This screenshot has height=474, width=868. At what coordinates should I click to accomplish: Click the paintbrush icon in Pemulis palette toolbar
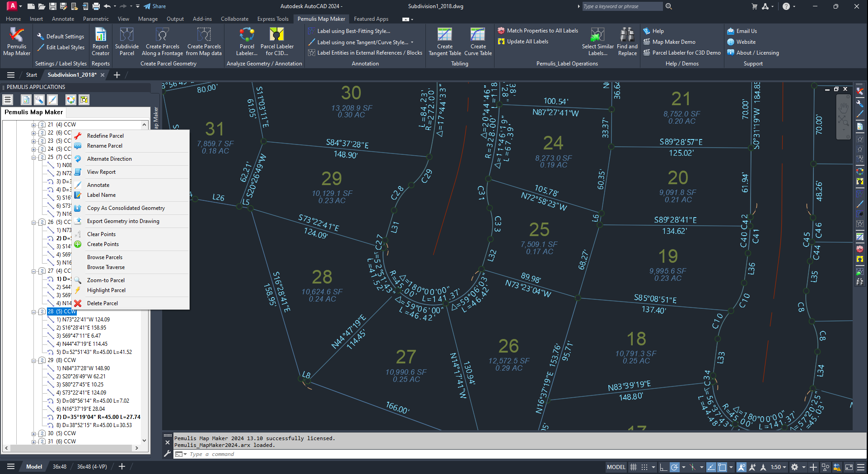52,100
